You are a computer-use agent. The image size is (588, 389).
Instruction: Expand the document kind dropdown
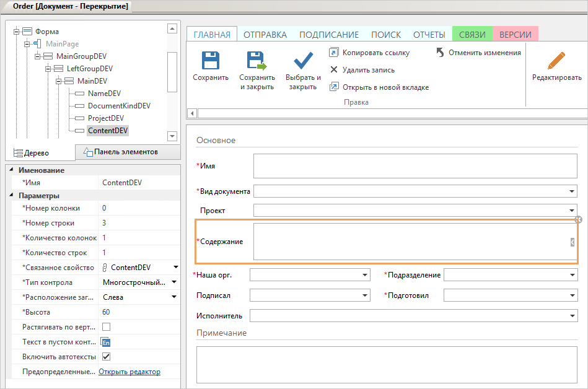click(572, 192)
